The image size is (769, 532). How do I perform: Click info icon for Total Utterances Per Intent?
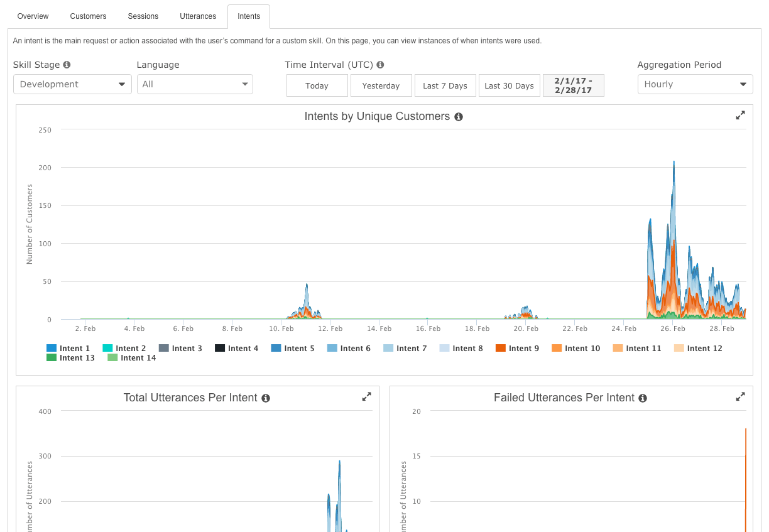tap(266, 398)
